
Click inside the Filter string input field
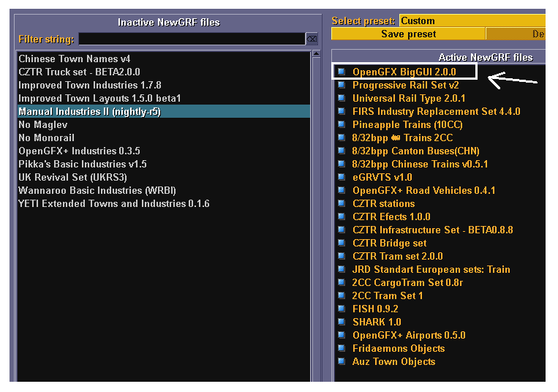[192, 39]
